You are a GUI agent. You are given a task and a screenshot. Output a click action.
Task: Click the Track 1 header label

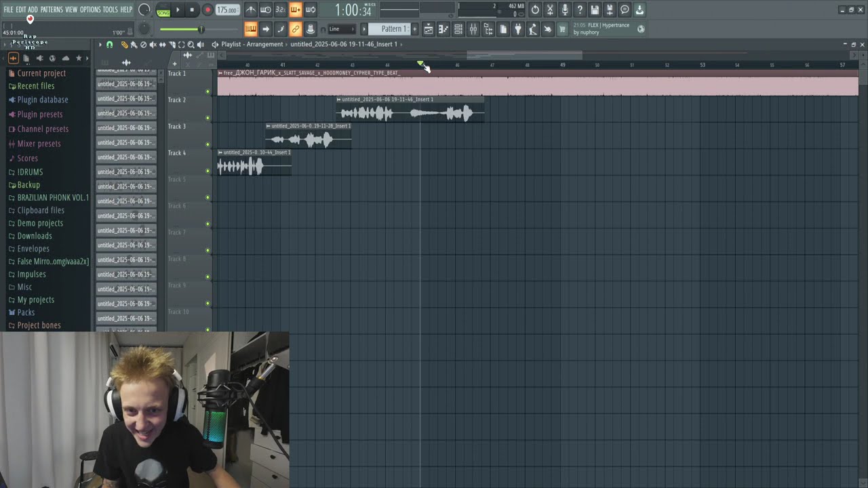pos(177,73)
